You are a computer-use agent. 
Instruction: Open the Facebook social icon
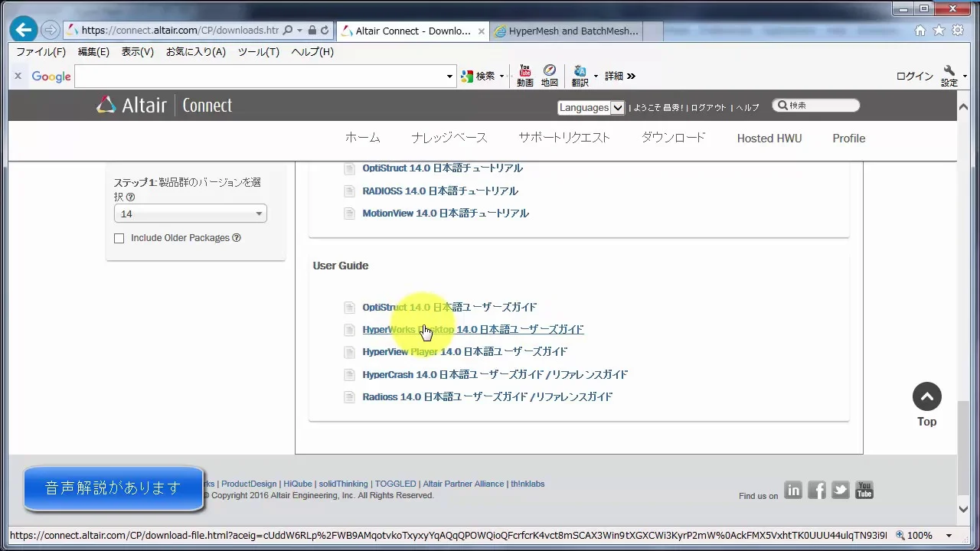click(817, 491)
